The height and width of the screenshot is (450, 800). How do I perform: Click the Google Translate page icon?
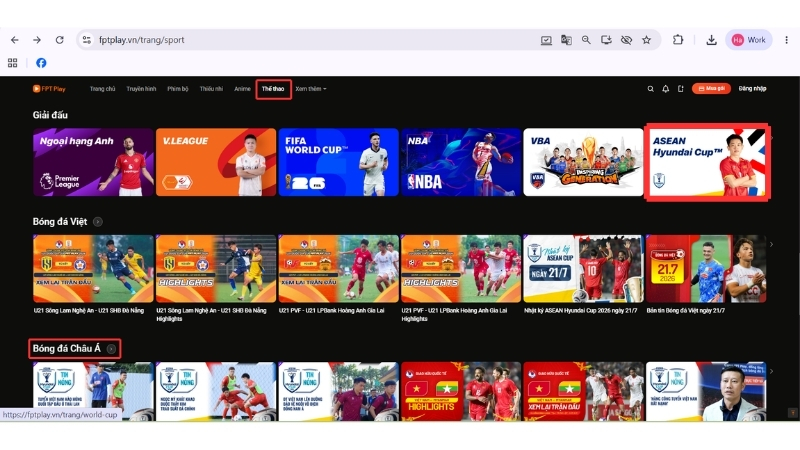[x=566, y=40]
